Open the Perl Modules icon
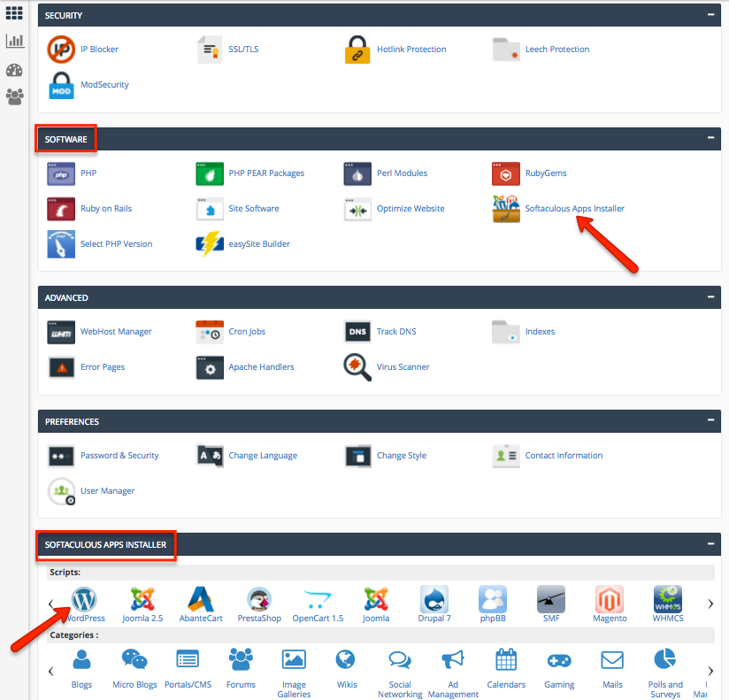Viewport: 729px width, 700px height. 357,173
